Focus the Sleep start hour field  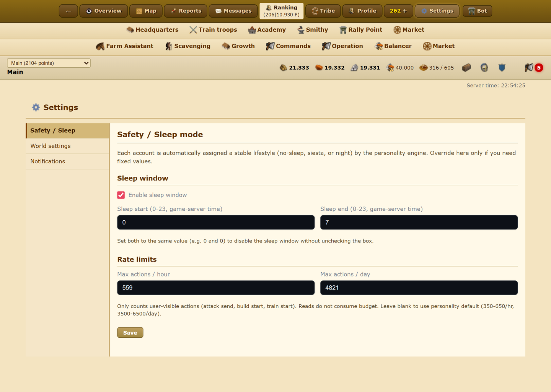pos(216,223)
